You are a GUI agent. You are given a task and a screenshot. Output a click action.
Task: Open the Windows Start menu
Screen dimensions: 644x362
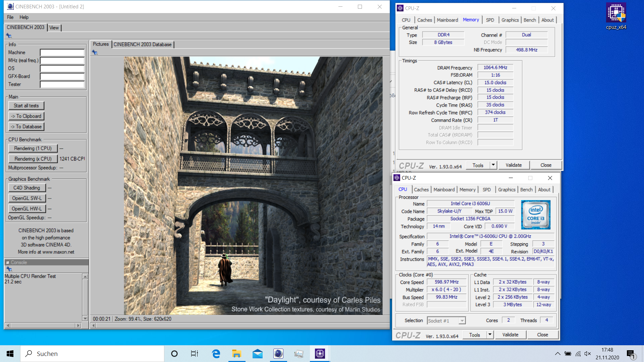tap(10, 354)
